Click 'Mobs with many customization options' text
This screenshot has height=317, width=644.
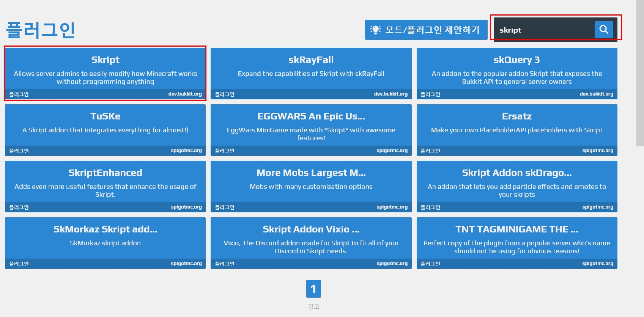point(311,187)
